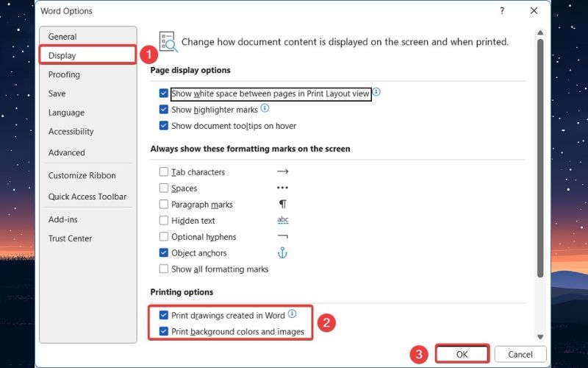Toggle Print background colors and images

(163, 331)
